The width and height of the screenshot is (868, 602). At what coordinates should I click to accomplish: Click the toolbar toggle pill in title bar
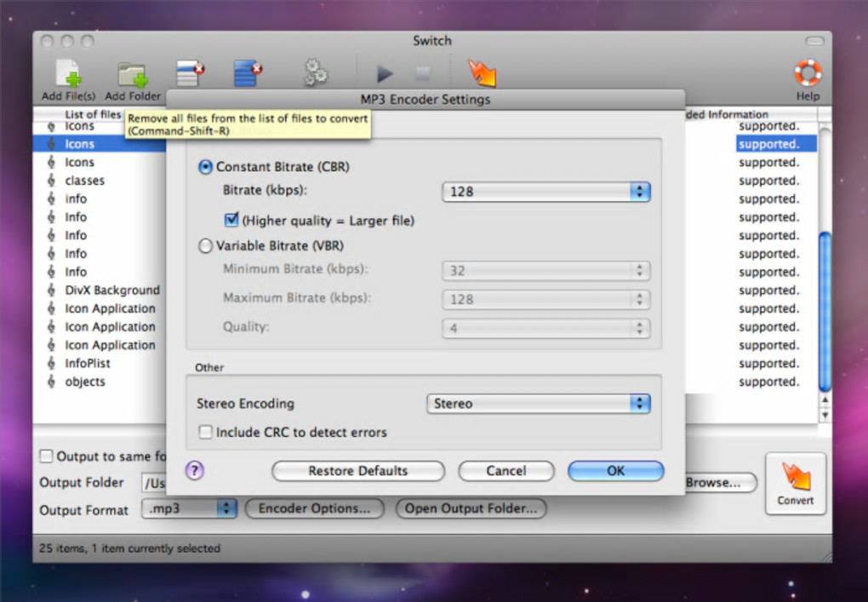click(x=814, y=41)
